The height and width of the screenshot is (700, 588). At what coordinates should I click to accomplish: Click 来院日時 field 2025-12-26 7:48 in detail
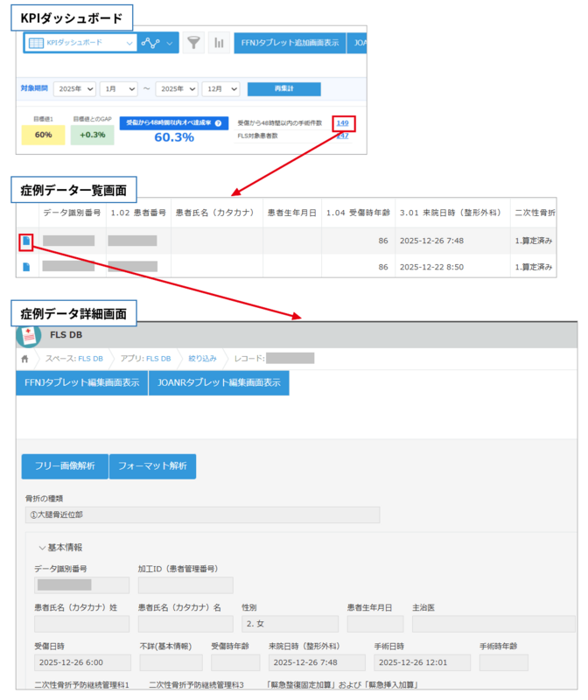point(317,662)
